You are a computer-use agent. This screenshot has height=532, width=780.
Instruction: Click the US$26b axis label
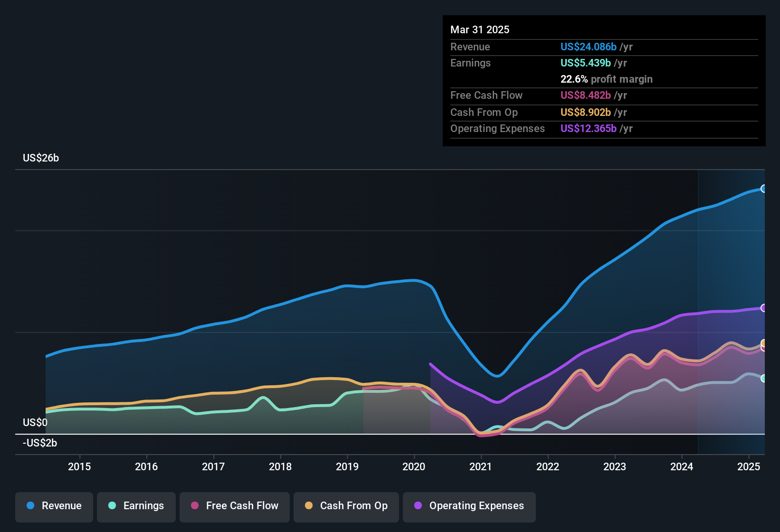click(41, 158)
